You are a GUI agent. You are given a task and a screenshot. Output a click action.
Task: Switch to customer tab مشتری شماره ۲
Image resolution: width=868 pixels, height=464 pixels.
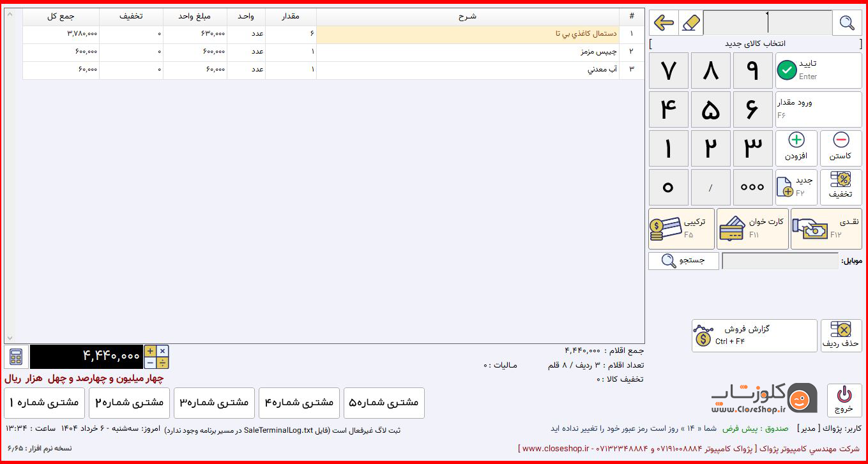pyautogui.click(x=130, y=403)
